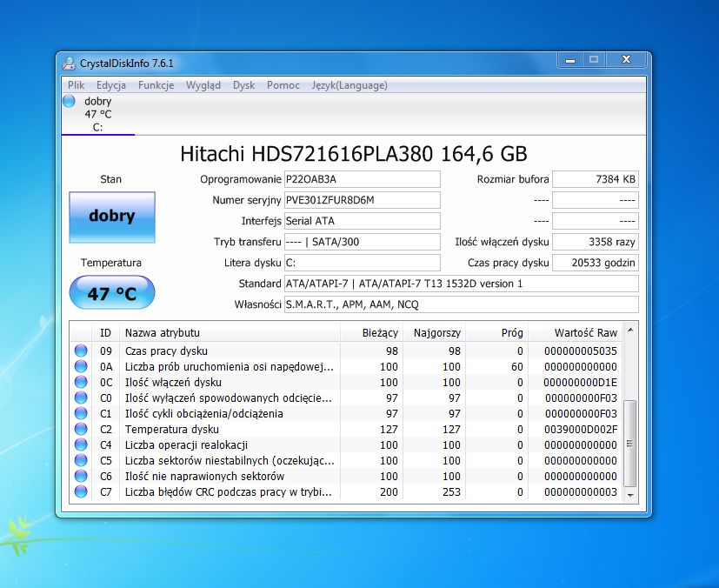Click the scroll-down arrow of the attribute list

(x=630, y=495)
